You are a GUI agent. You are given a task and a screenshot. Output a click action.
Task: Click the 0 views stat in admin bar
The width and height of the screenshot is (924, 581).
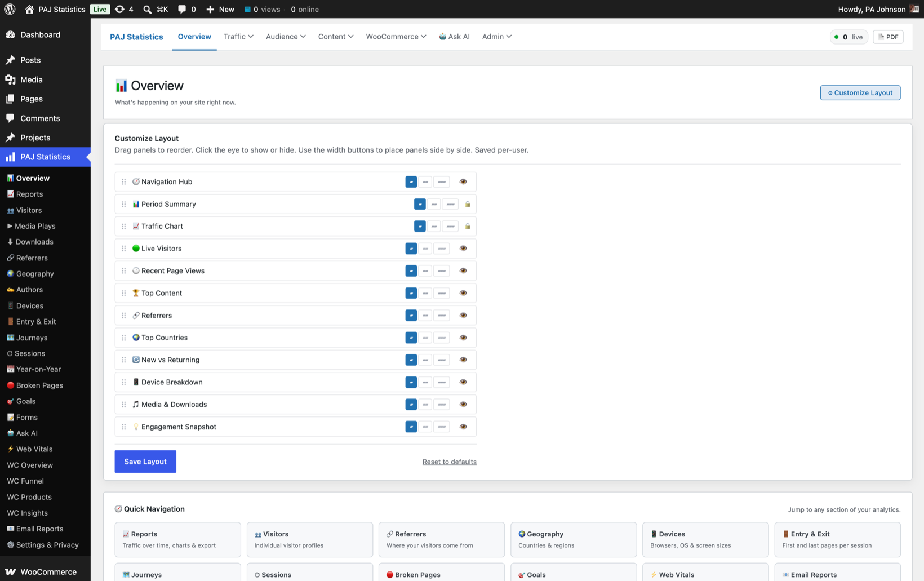pyautogui.click(x=262, y=9)
